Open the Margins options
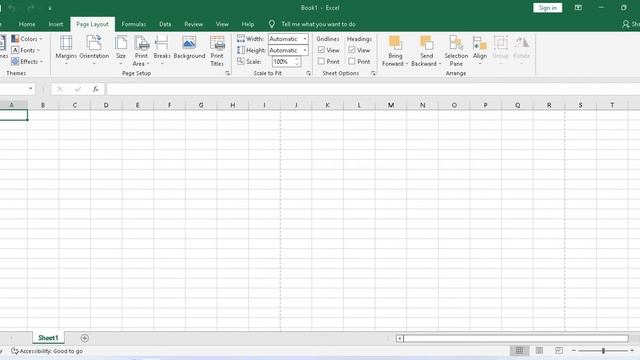Screen dimensions: 640x360 [x=66, y=50]
